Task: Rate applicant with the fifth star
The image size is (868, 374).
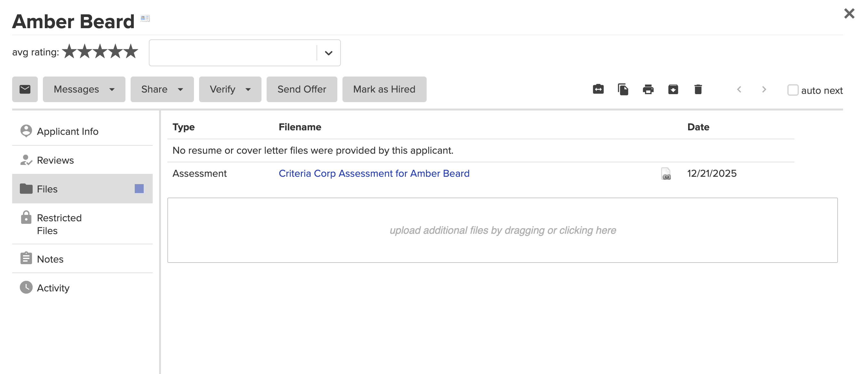Action: (131, 52)
